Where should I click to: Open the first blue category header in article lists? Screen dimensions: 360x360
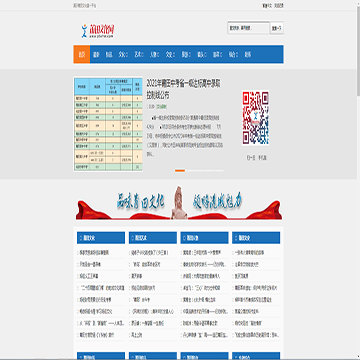tap(101, 238)
